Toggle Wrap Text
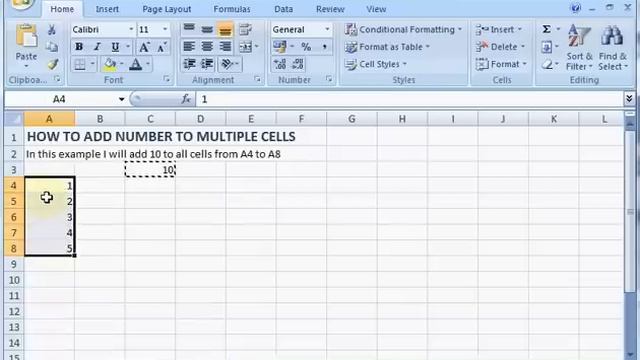 pyautogui.click(x=245, y=29)
